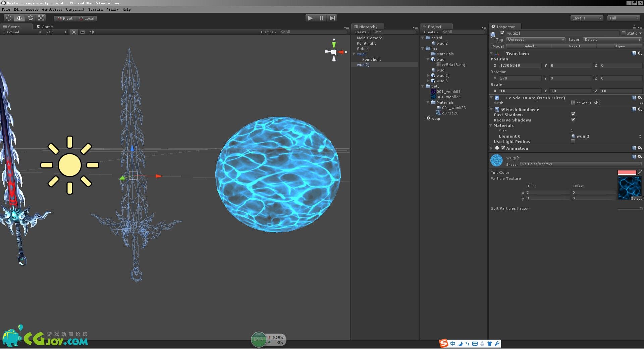
Task: Click the Model Select button
Action: pyautogui.click(x=529, y=46)
